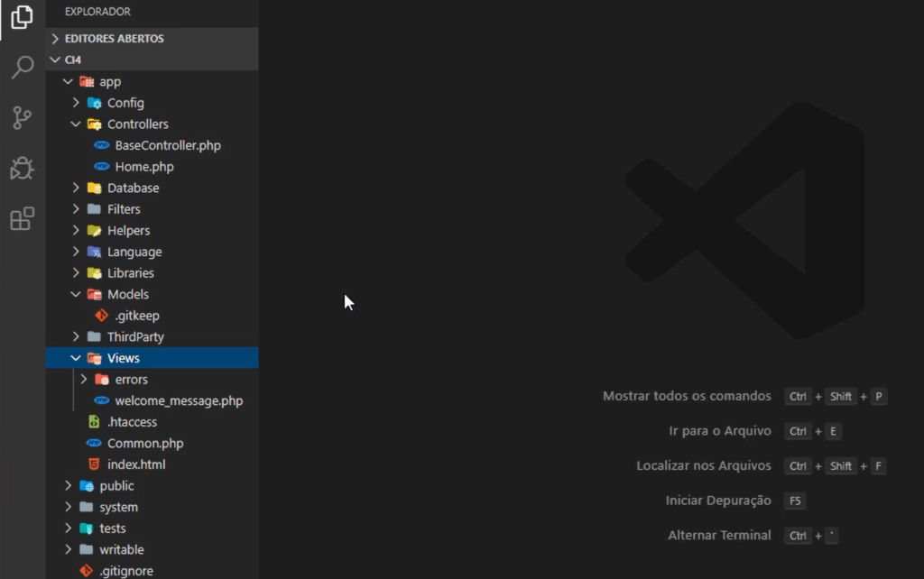Collapse the Models folder chevron
This screenshot has height=579, width=924.
[x=76, y=294]
